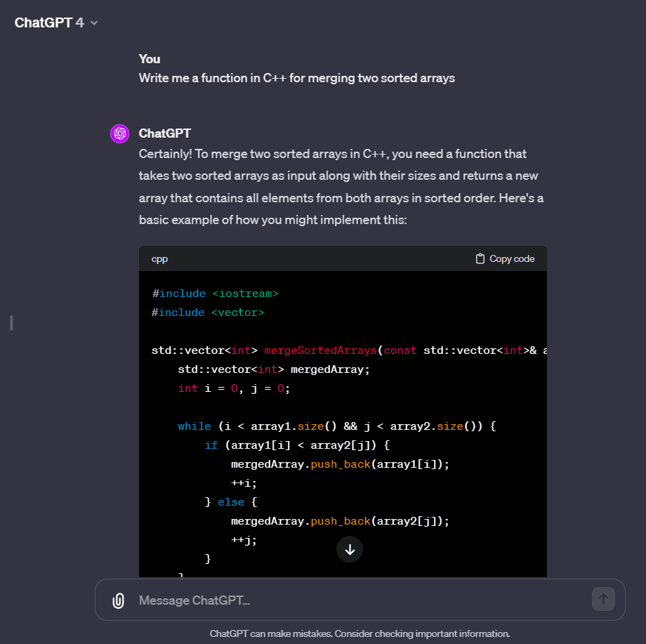This screenshot has width=646, height=644.
Task: Click the clipboard icon beside Copy code
Action: point(480,258)
